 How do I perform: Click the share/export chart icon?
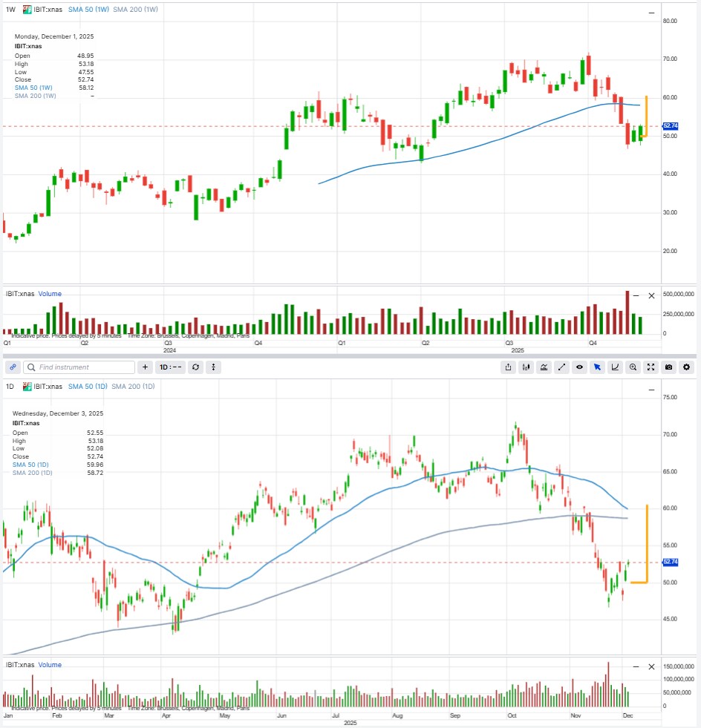pyautogui.click(x=508, y=367)
